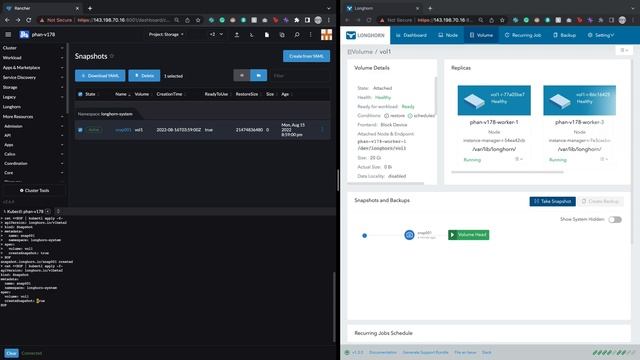Viewport: 640px width, 360px height.
Task: Go to Longhorn Dashboard tab
Action: point(411,35)
